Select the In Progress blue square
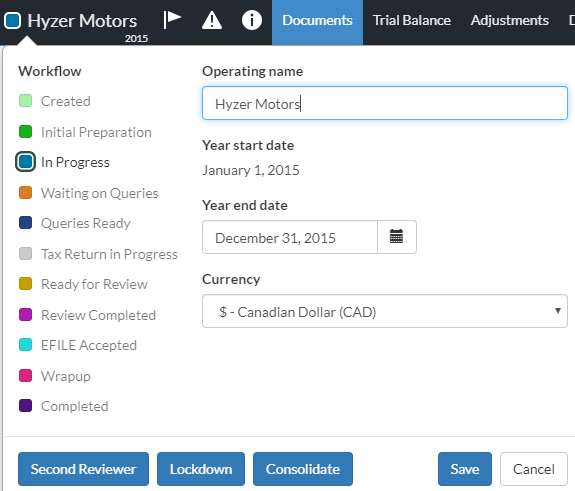575x491 pixels. tap(25, 162)
